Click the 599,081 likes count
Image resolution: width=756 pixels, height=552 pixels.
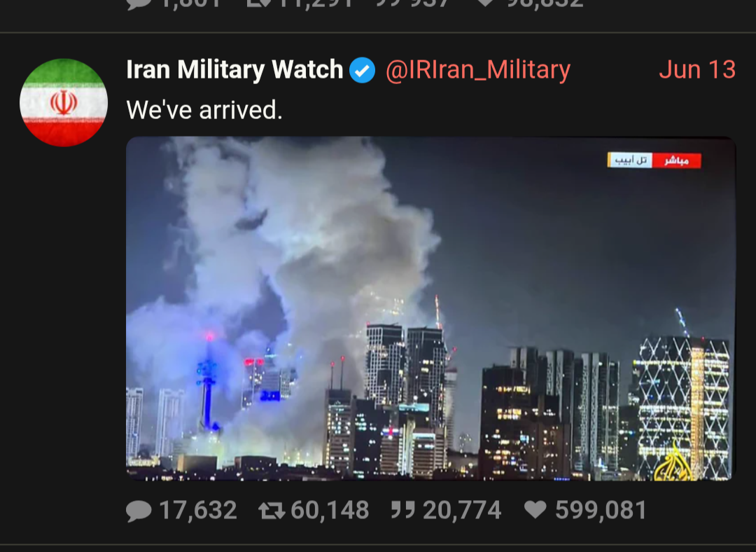point(601,511)
